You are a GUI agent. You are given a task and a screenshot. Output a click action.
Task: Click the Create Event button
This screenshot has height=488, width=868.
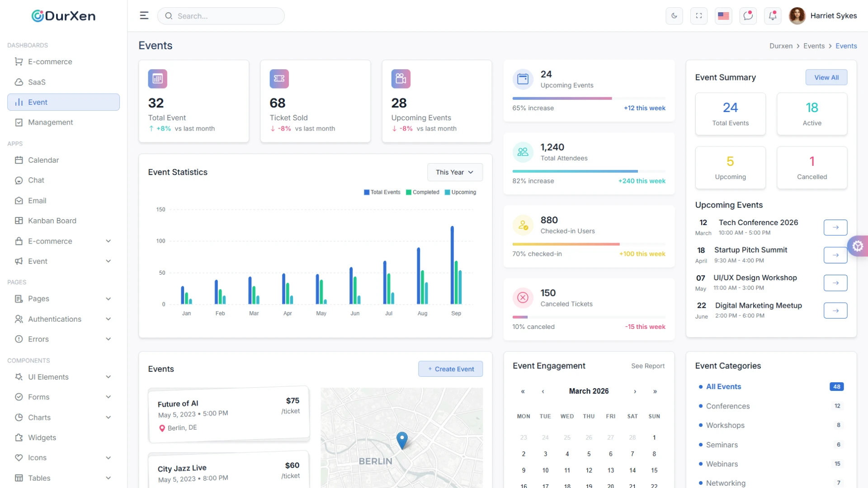pos(451,369)
